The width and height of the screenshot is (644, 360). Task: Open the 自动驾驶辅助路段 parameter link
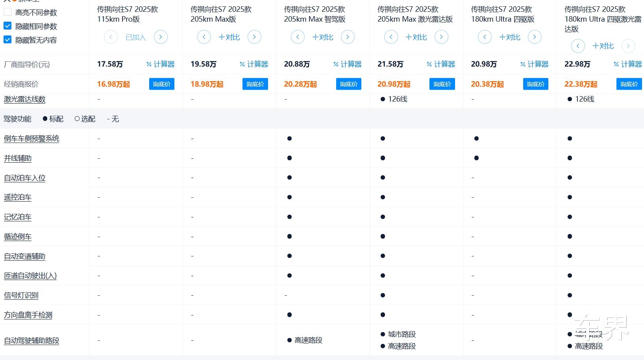pyautogui.click(x=31, y=341)
